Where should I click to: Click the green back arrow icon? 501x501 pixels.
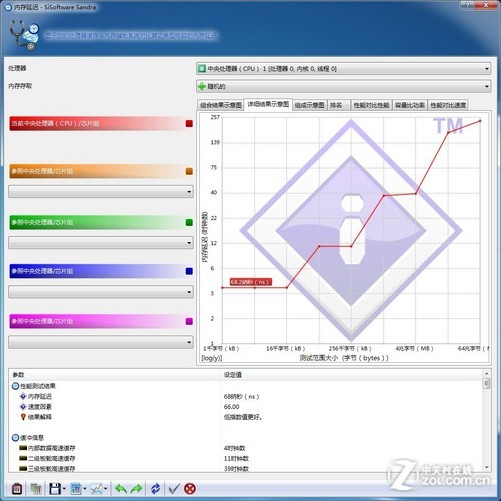(121, 489)
